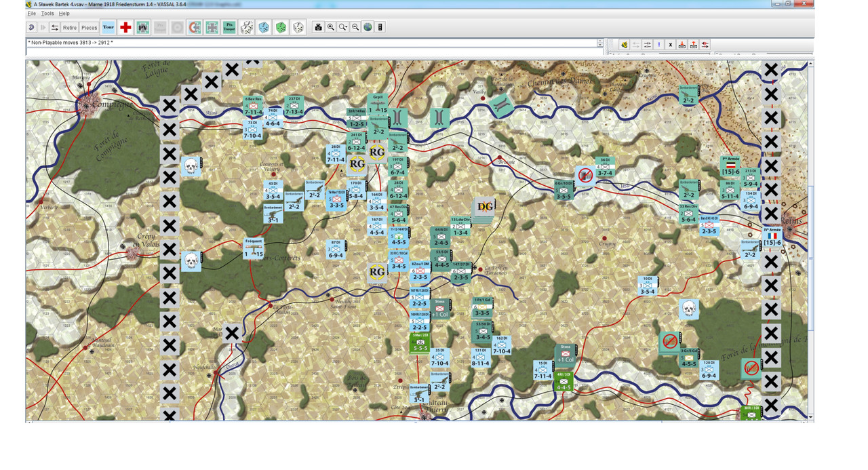
Task: Click the undo arrow in the toolbar
Action: point(32,27)
